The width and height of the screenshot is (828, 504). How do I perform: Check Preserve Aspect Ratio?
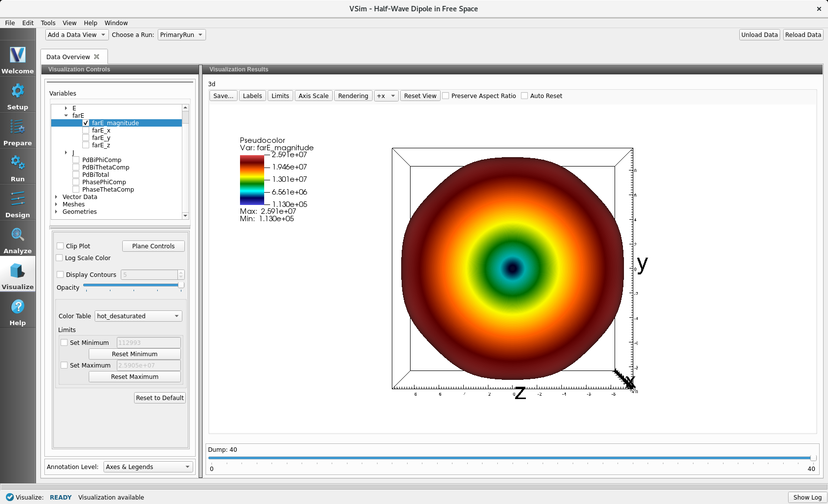pos(446,96)
